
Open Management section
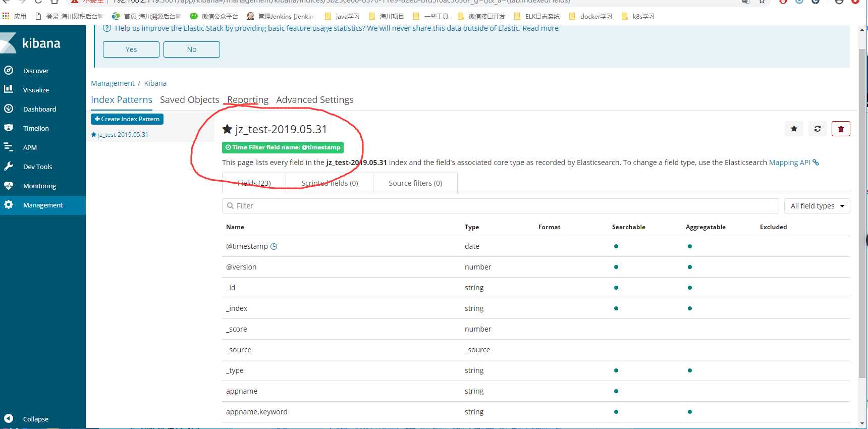[43, 205]
